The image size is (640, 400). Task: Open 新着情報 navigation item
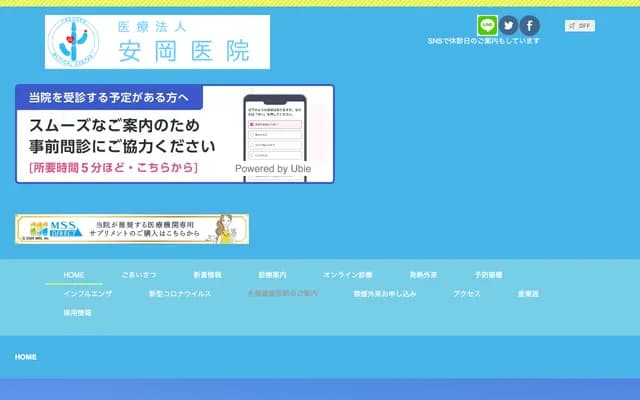click(x=208, y=274)
